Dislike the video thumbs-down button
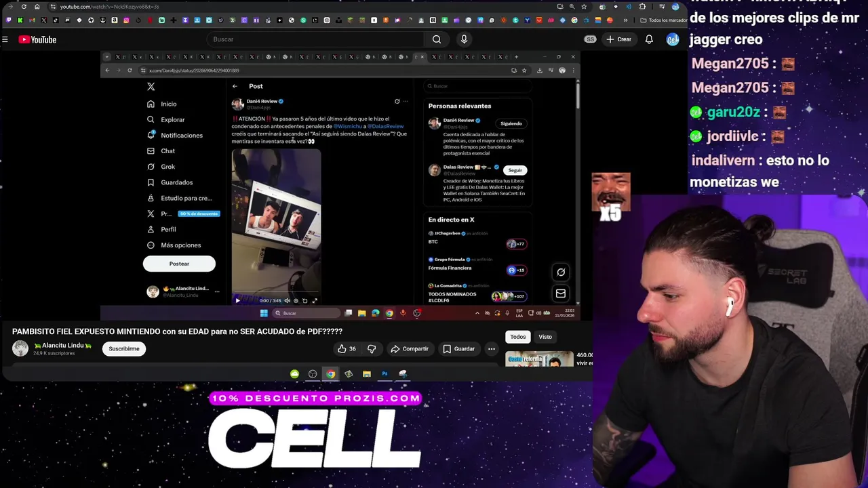 [372, 348]
